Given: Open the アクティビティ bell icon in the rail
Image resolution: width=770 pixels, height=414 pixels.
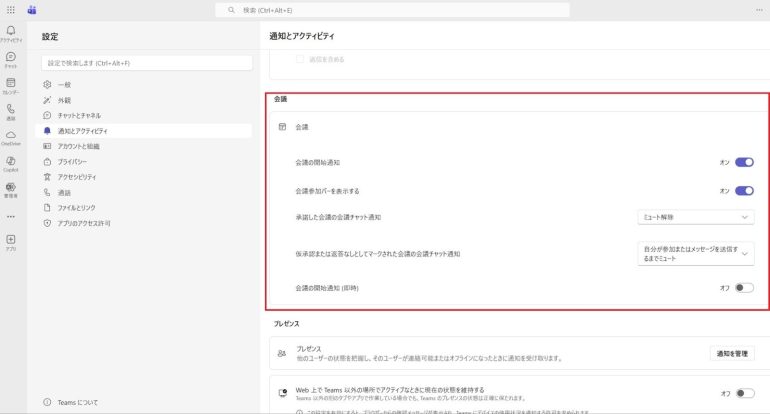Looking at the screenshot, I should tap(10, 32).
